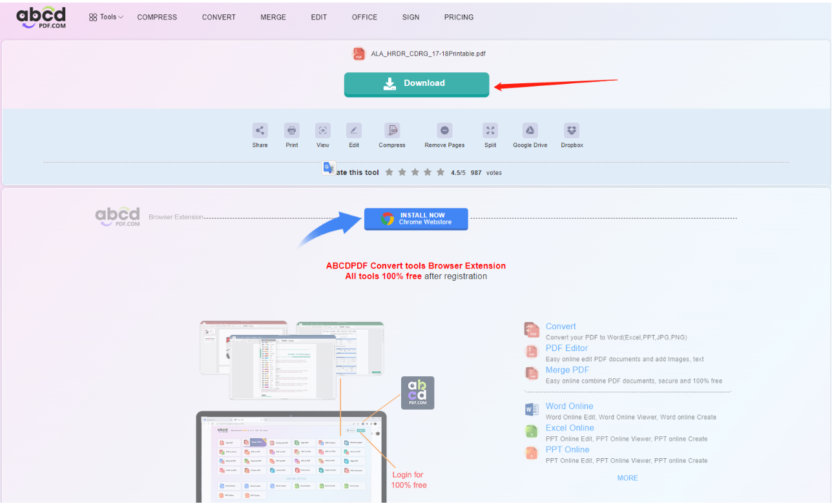This screenshot has height=504, width=832.
Task: Open the Excel Online link
Action: tap(570, 428)
